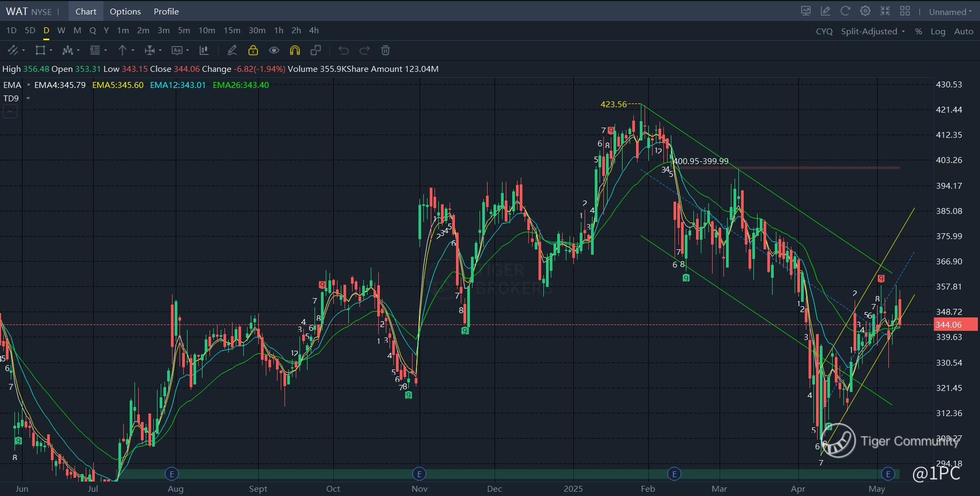Select the 15m timeframe
This screenshot has height=496, width=980.
[x=232, y=31]
